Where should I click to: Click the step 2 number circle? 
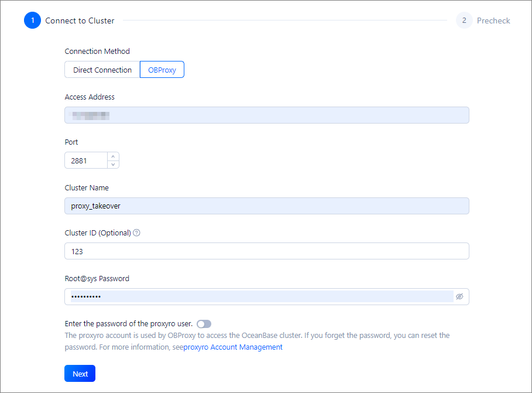[464, 20]
